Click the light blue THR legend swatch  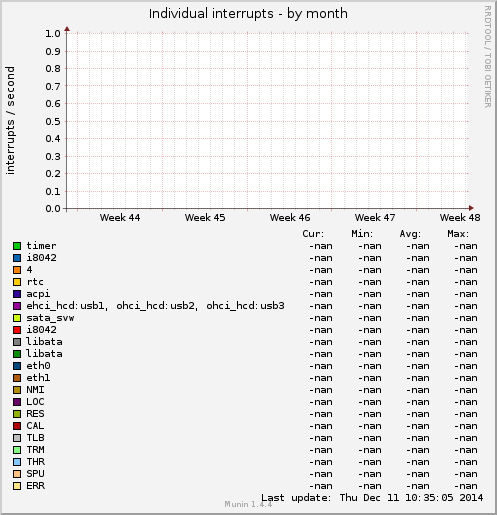click(x=17, y=462)
